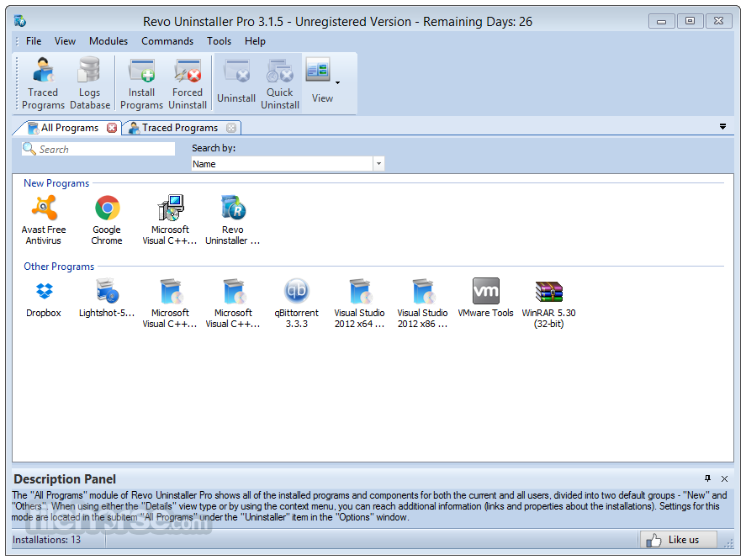The height and width of the screenshot is (560, 746).
Task: Open the tab list dropdown arrow
Action: pyautogui.click(x=722, y=127)
